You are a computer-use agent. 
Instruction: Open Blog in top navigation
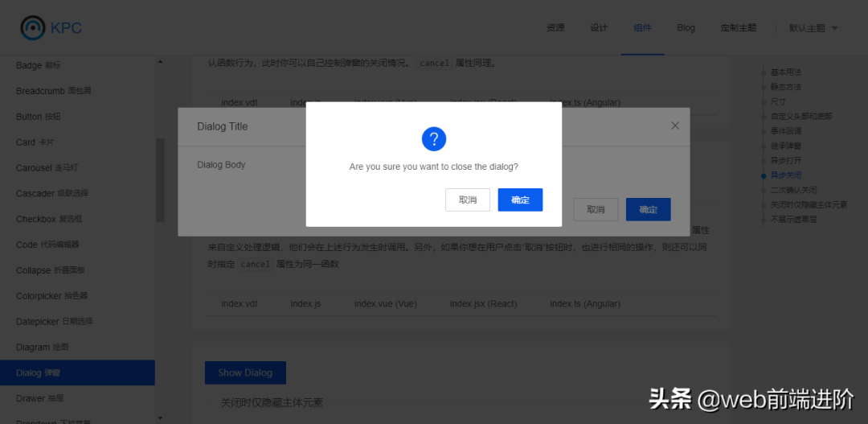[686, 27]
